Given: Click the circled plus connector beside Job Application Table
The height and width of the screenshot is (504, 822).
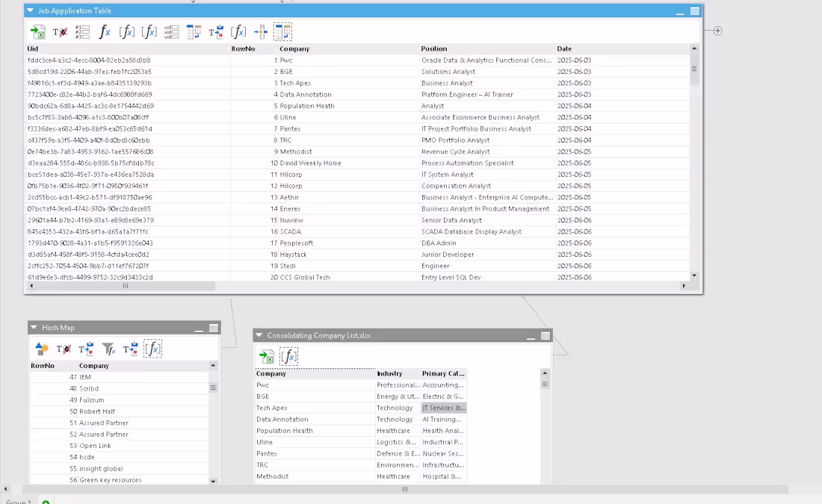Looking at the screenshot, I should coord(717,31).
